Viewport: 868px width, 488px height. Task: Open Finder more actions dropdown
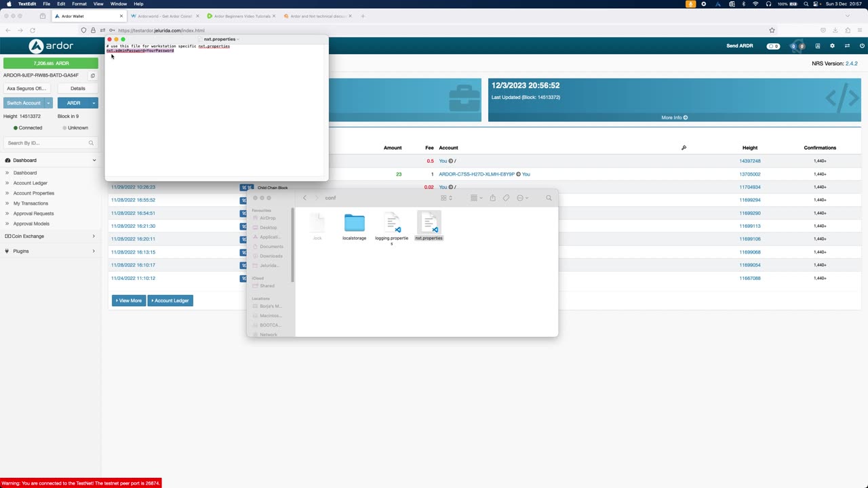click(522, 198)
